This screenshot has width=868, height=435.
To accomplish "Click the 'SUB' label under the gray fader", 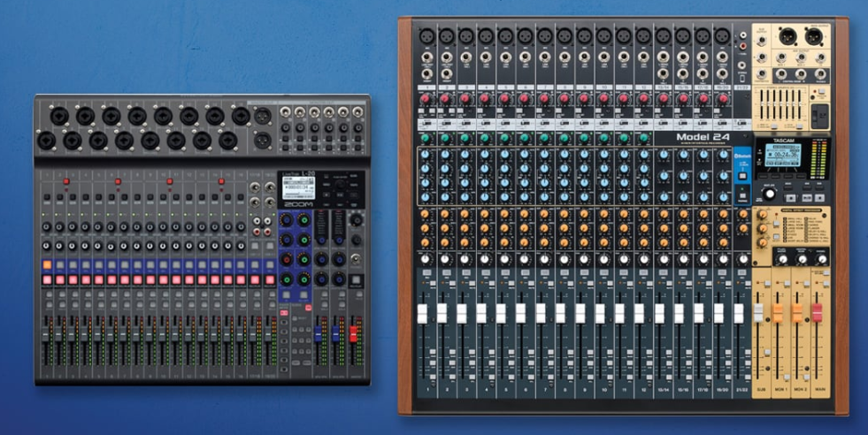I will click(x=760, y=389).
